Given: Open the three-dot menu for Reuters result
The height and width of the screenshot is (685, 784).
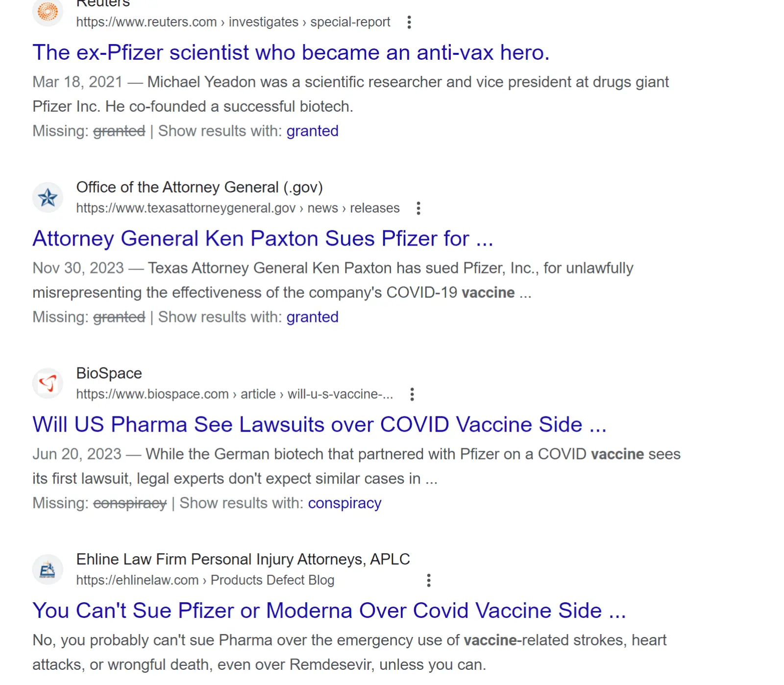Looking at the screenshot, I should point(409,22).
